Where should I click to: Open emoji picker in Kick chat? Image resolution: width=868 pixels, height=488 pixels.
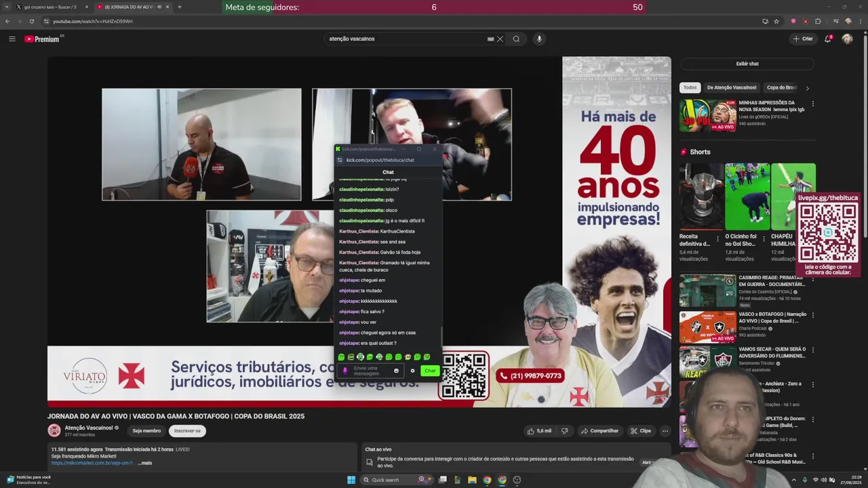pos(396,371)
